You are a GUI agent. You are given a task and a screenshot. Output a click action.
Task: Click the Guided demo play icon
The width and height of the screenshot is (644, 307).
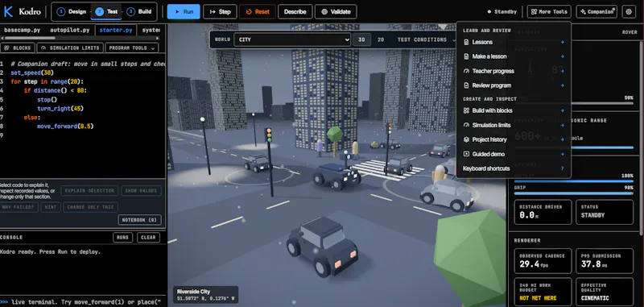click(x=466, y=154)
